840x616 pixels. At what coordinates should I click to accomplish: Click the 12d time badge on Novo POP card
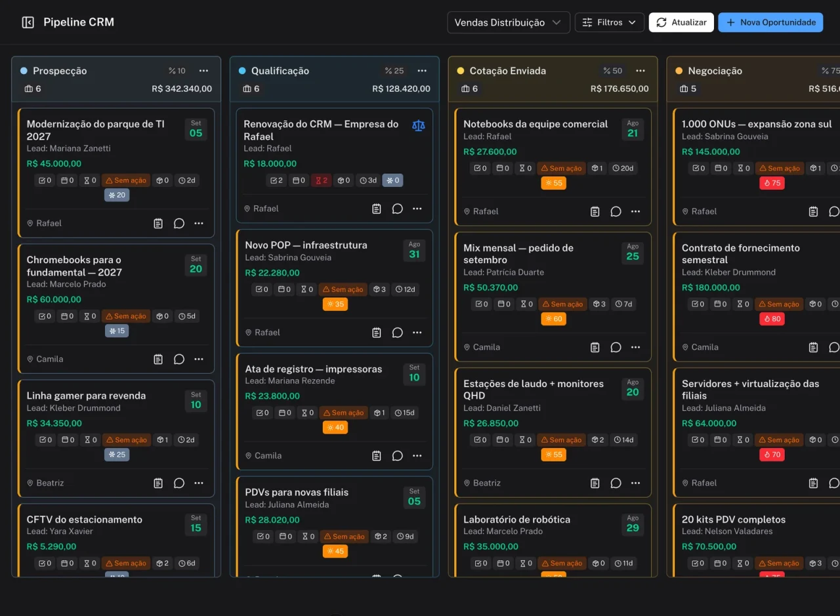(x=406, y=289)
